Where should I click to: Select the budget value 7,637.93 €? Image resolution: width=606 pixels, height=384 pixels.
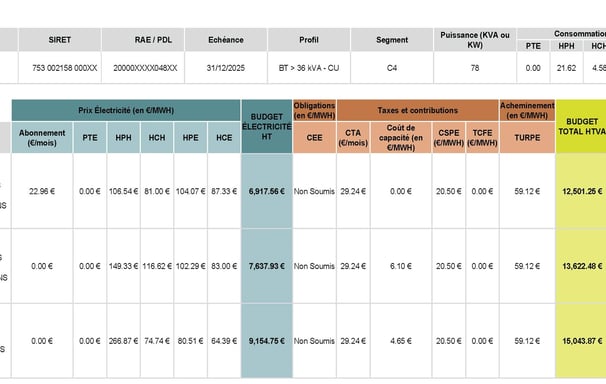(x=267, y=266)
